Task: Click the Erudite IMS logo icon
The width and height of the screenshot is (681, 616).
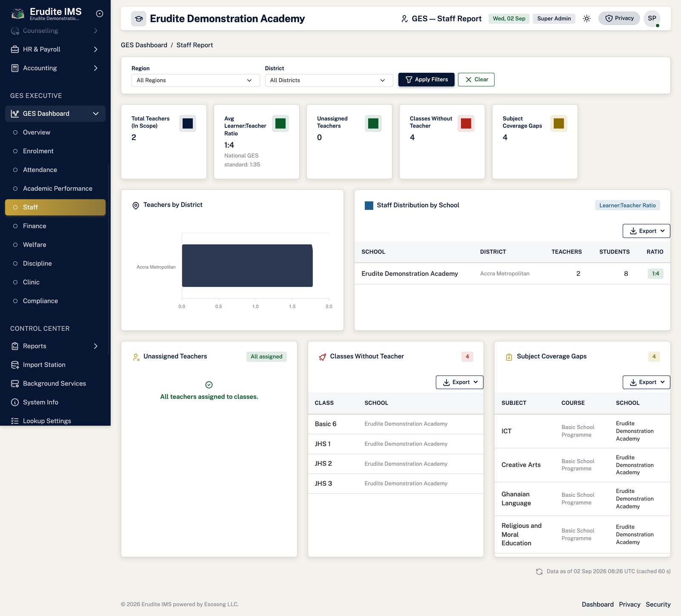Action: pos(17,14)
